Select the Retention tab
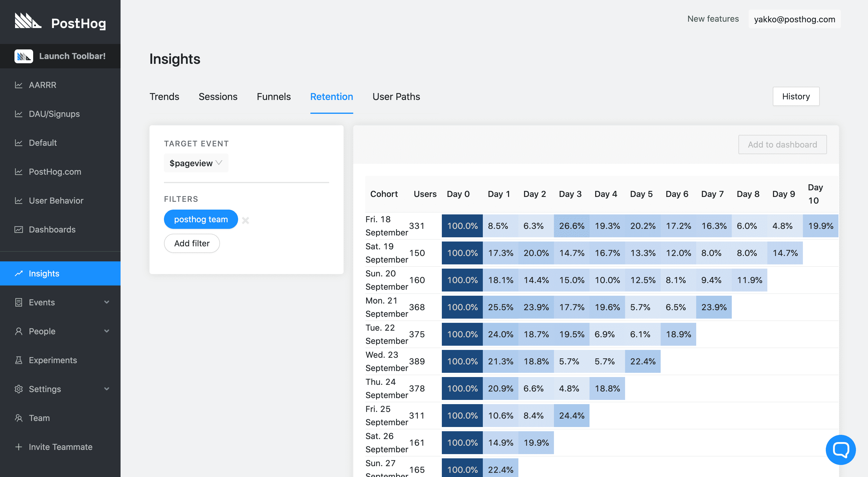Viewport: 868px width, 477px height. (x=332, y=97)
